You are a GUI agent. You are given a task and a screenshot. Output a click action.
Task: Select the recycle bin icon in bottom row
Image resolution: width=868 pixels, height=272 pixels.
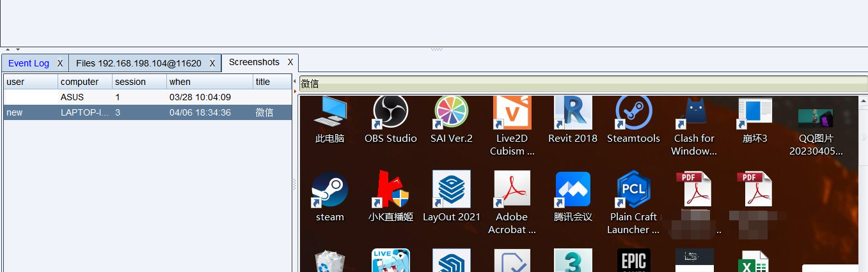(x=330, y=261)
